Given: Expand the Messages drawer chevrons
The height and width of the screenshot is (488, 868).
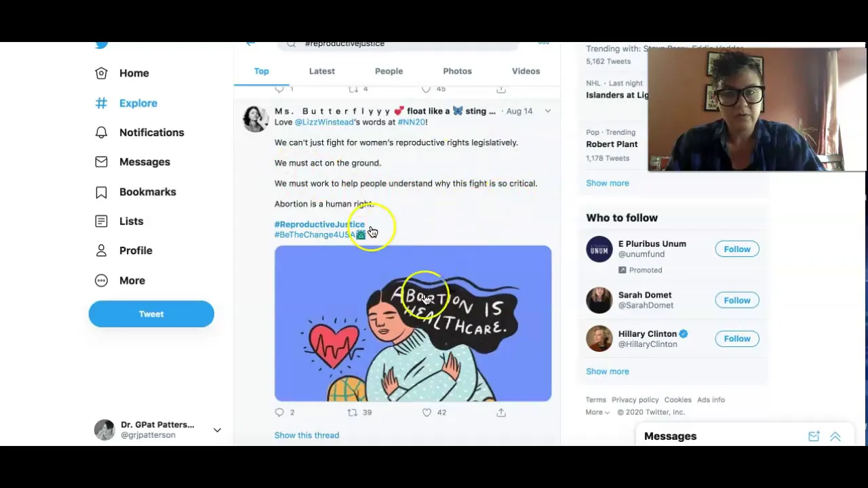Looking at the screenshot, I should pyautogui.click(x=835, y=436).
